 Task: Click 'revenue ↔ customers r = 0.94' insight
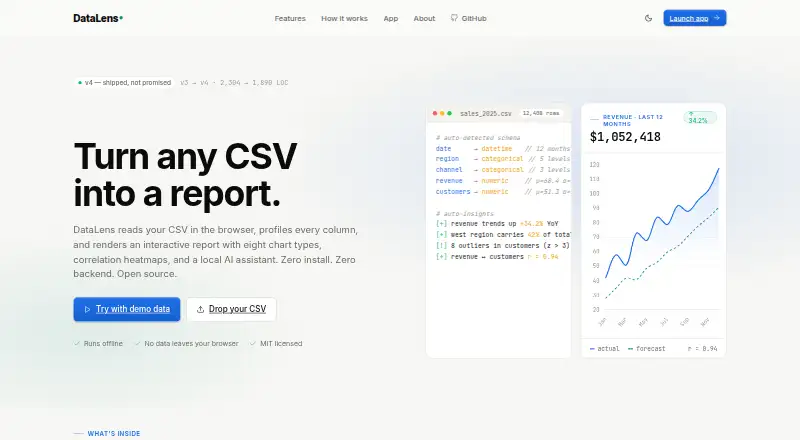[x=497, y=257]
